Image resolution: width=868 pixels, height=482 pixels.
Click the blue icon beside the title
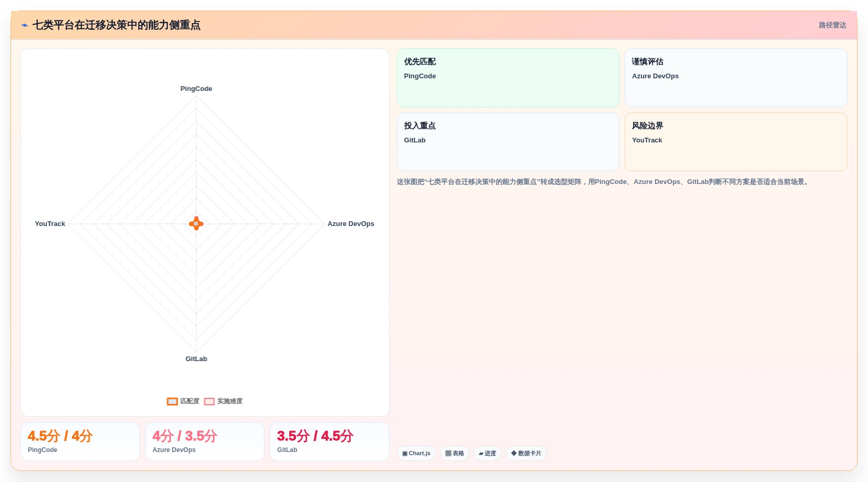click(x=25, y=25)
